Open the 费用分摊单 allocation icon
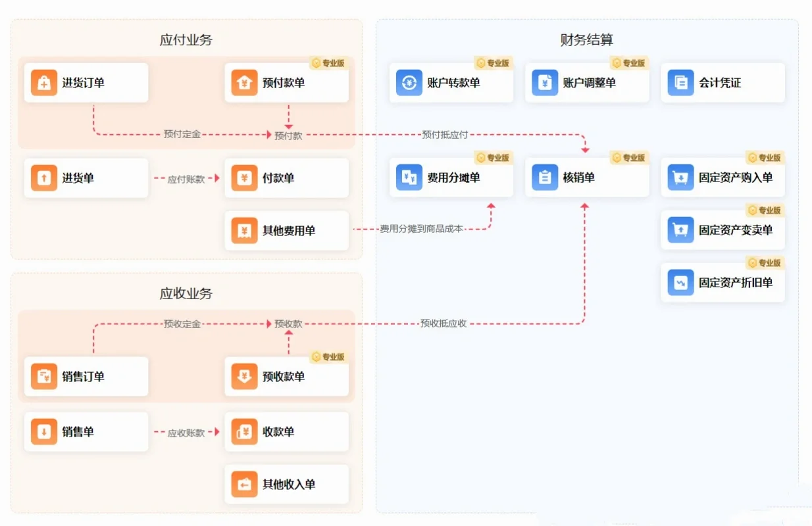 [x=409, y=178]
